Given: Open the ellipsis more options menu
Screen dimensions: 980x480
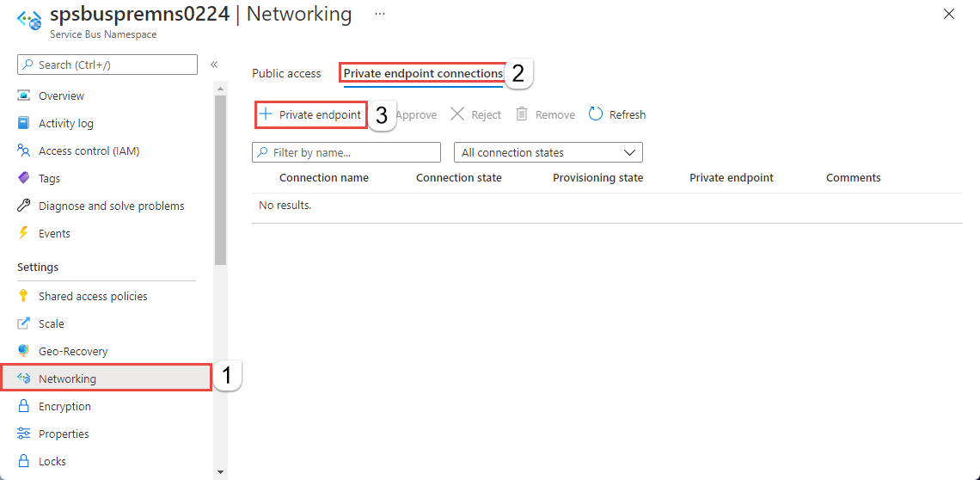Looking at the screenshot, I should pyautogui.click(x=379, y=13).
